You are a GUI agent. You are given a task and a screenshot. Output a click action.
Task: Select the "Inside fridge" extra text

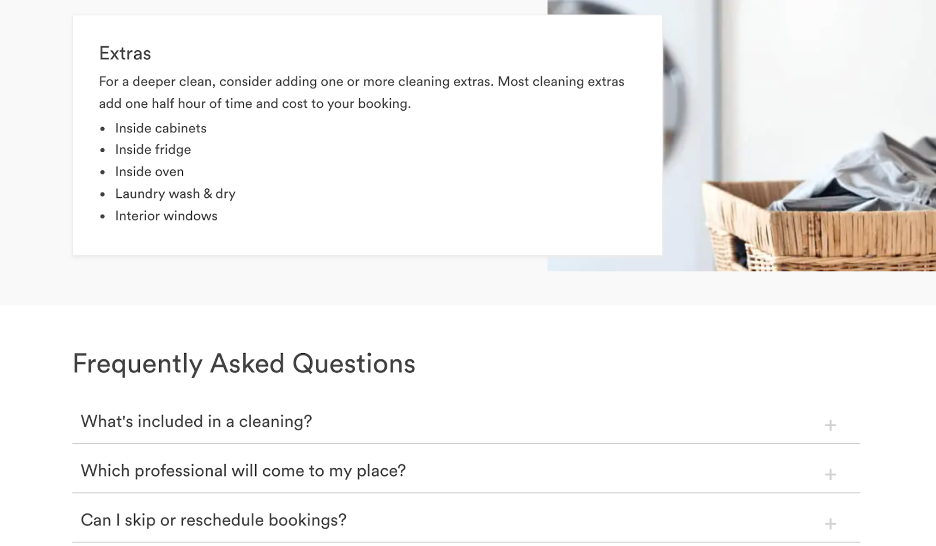(x=153, y=150)
